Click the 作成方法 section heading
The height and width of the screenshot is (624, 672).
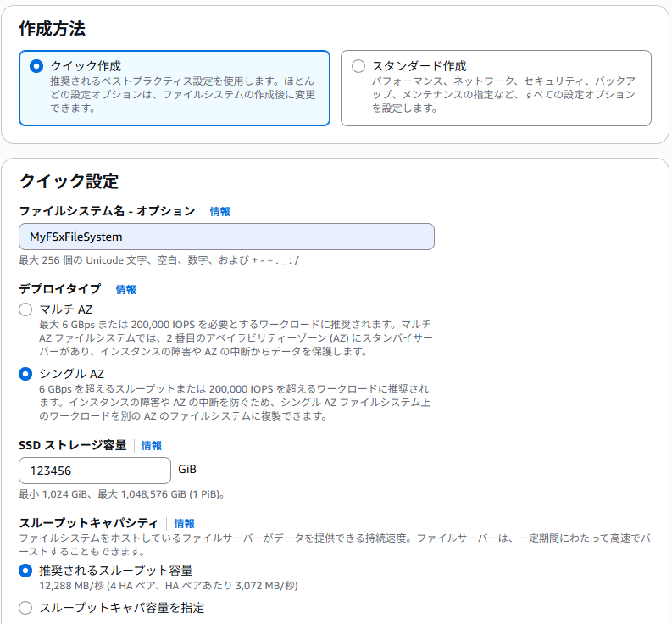pyautogui.click(x=53, y=29)
